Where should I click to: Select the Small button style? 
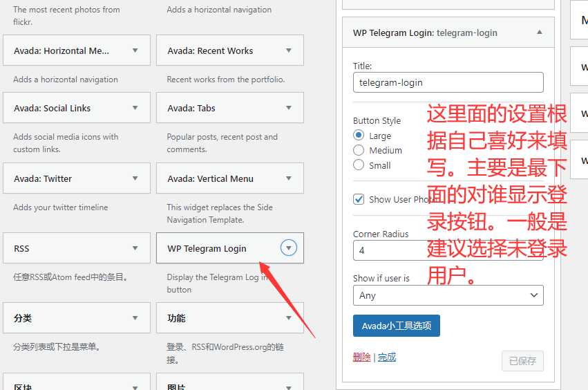coord(359,165)
